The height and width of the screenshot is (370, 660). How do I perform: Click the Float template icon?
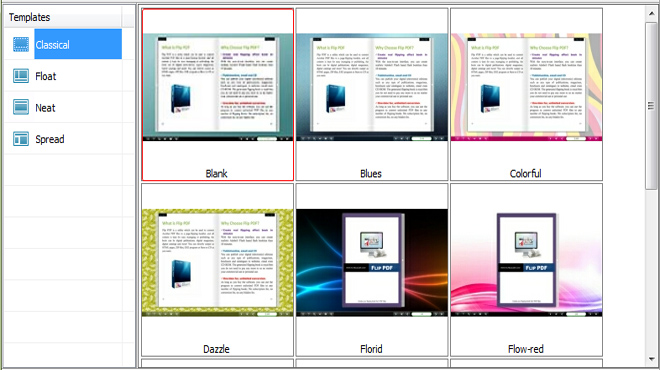21,76
